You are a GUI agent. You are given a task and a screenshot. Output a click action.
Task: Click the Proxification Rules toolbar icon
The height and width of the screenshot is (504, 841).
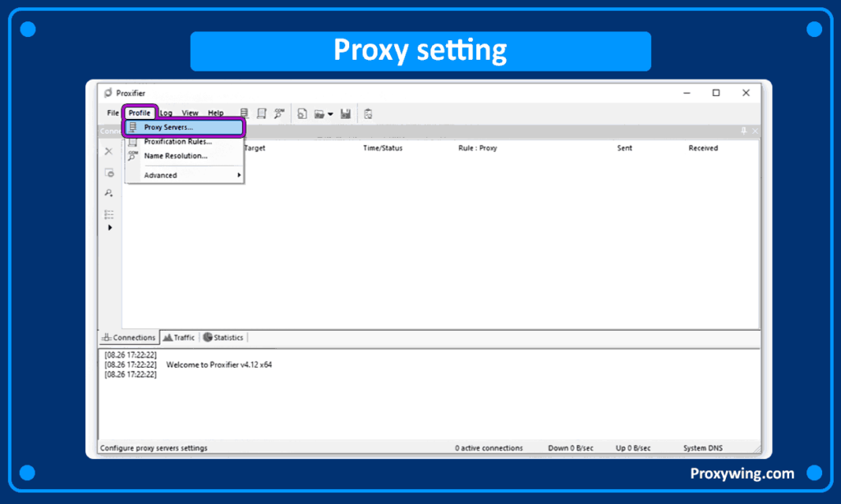click(x=261, y=112)
